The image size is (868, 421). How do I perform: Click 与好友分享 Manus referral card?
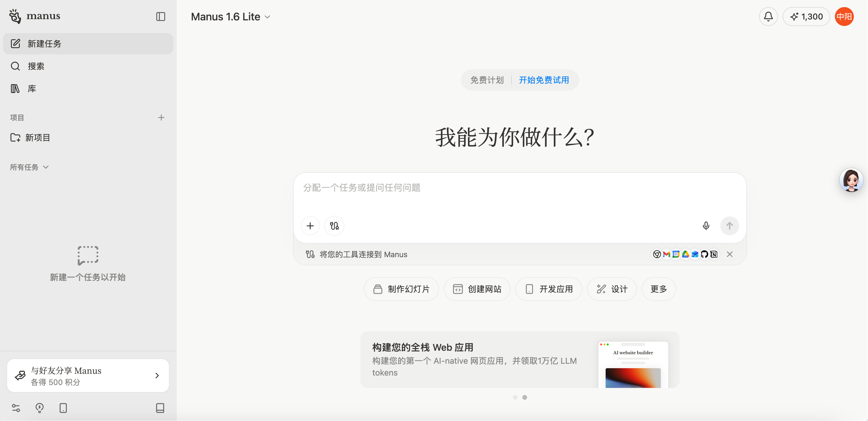click(x=88, y=376)
